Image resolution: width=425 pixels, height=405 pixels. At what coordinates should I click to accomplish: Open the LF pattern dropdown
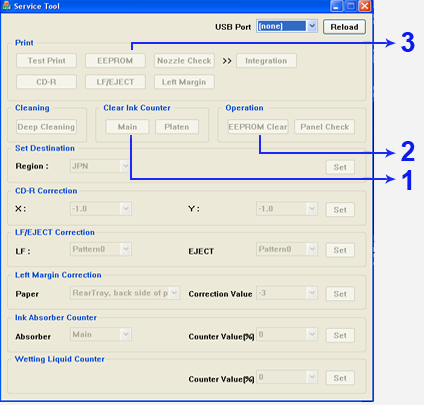pyautogui.click(x=101, y=249)
